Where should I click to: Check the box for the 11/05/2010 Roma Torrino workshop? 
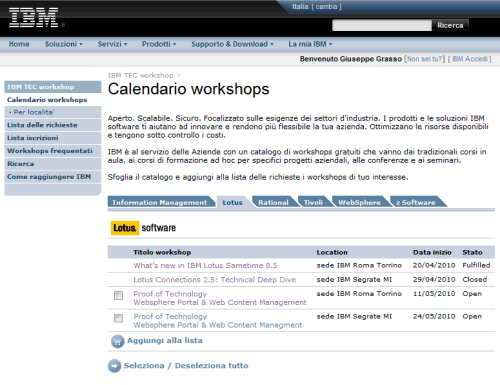(x=118, y=295)
